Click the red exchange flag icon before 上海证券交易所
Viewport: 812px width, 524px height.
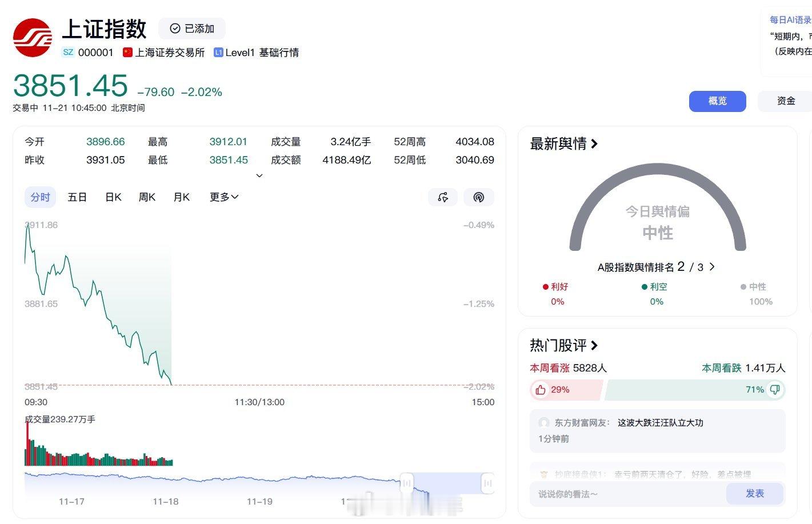coord(127,52)
